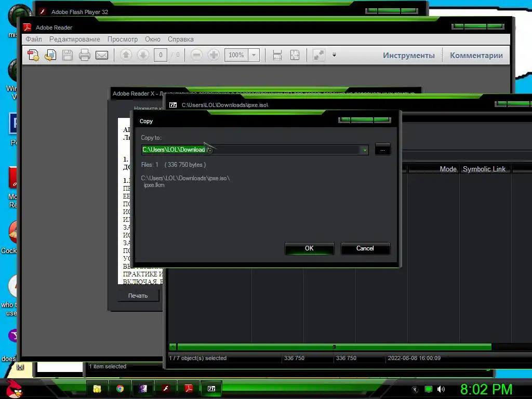Open the Редактирование menu
Screen dimensions: 532x399
(75, 39)
